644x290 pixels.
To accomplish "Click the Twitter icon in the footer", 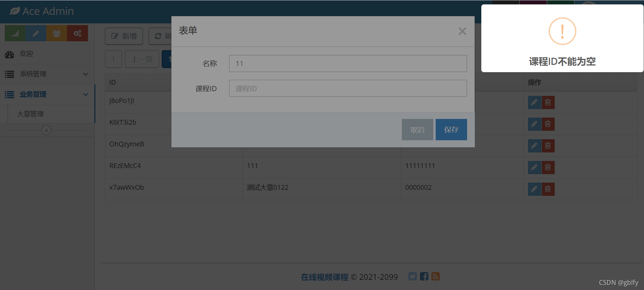I will pos(412,276).
